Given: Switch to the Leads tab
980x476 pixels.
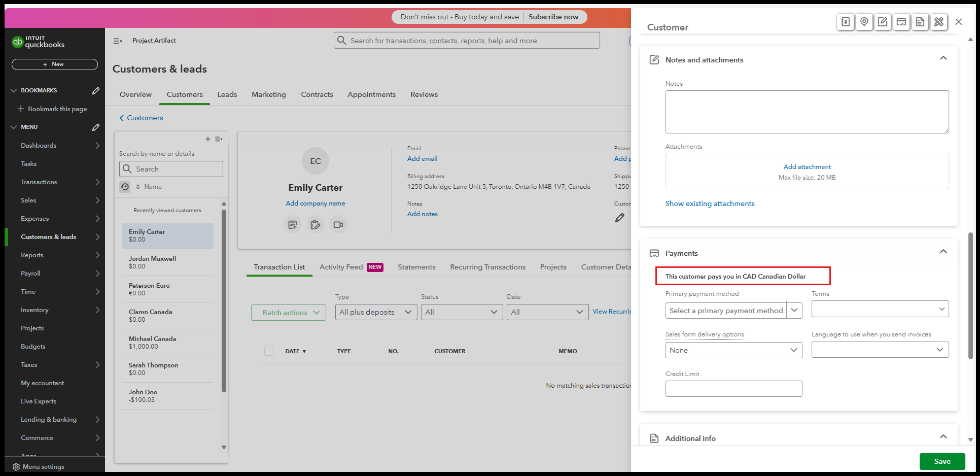Looking at the screenshot, I should [x=227, y=95].
